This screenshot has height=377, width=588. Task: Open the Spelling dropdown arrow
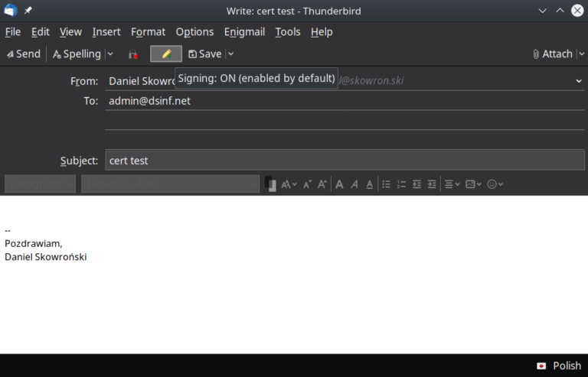click(x=110, y=54)
